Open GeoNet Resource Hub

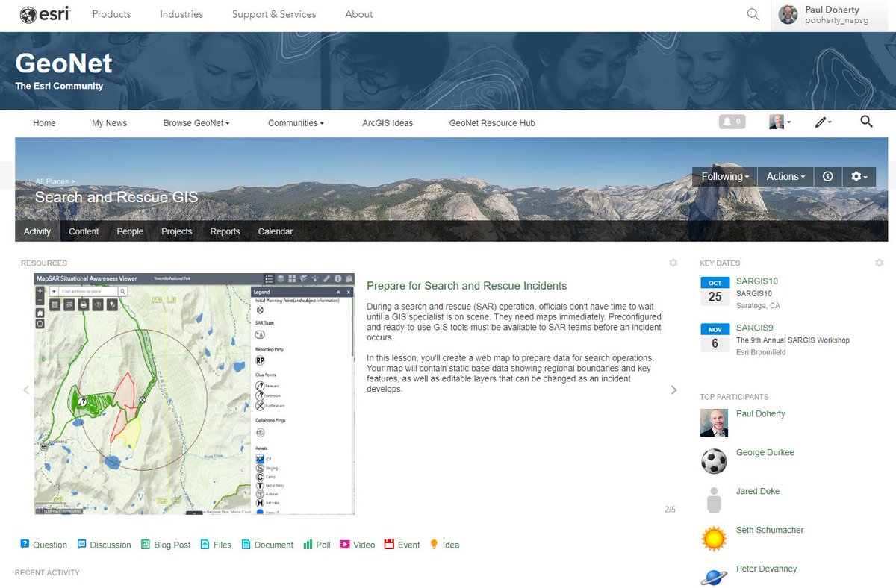click(x=492, y=123)
